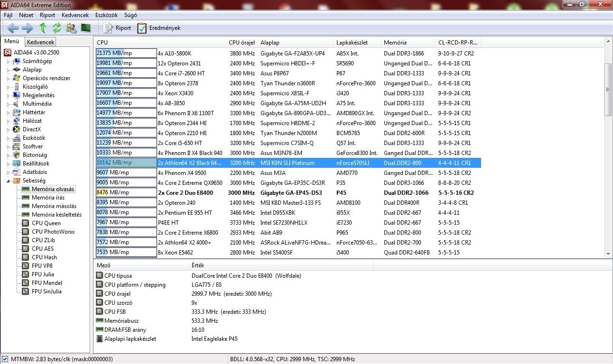Select the Biztonság shield icon
The height and width of the screenshot is (364, 613).
(x=17, y=155)
